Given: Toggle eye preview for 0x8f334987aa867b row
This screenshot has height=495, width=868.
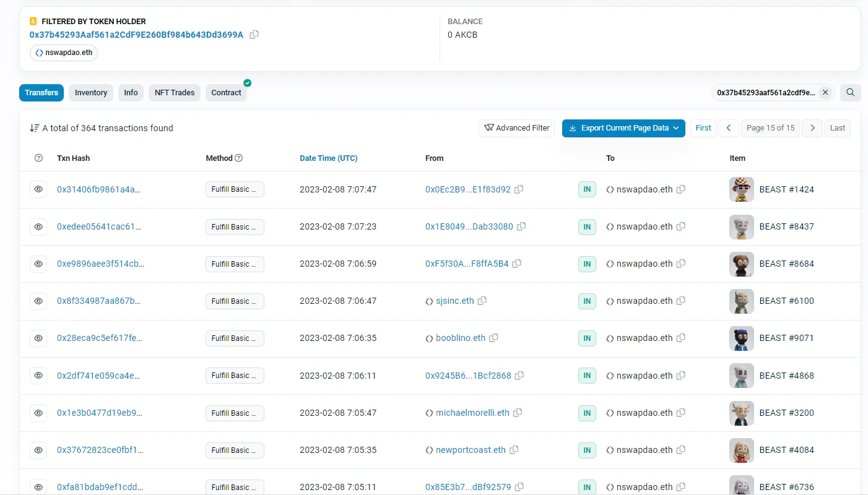Looking at the screenshot, I should 38,301.
